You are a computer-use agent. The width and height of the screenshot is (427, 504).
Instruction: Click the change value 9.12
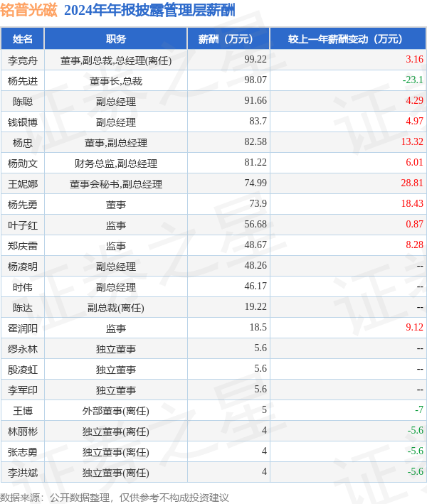pyautogui.click(x=414, y=327)
